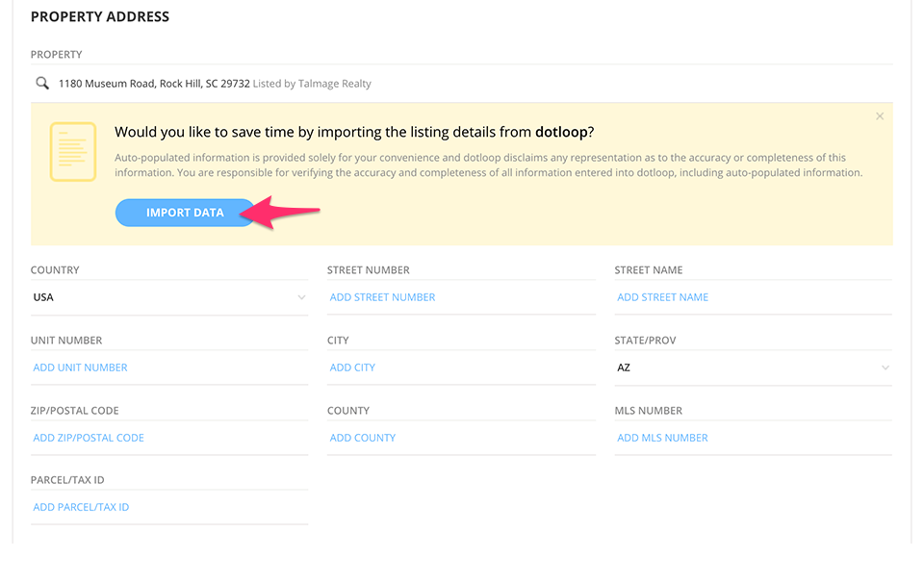Select the Add Unit Number field
924x583 pixels.
click(80, 368)
